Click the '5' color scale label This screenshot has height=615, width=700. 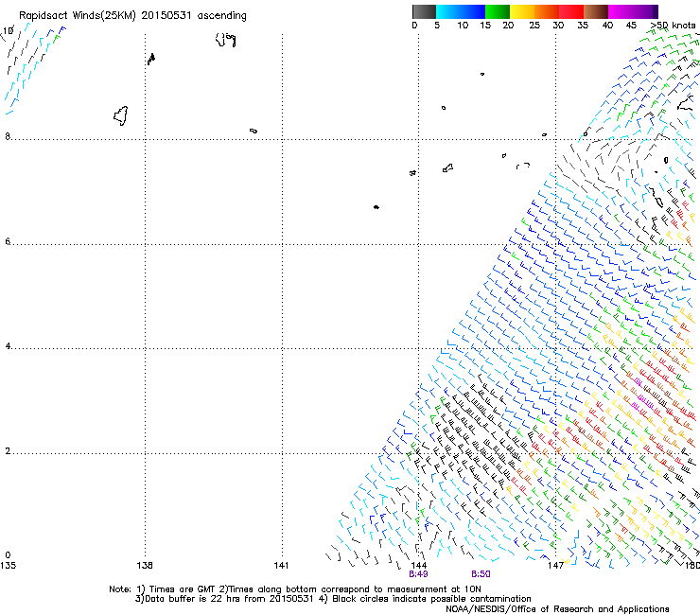coord(437,26)
